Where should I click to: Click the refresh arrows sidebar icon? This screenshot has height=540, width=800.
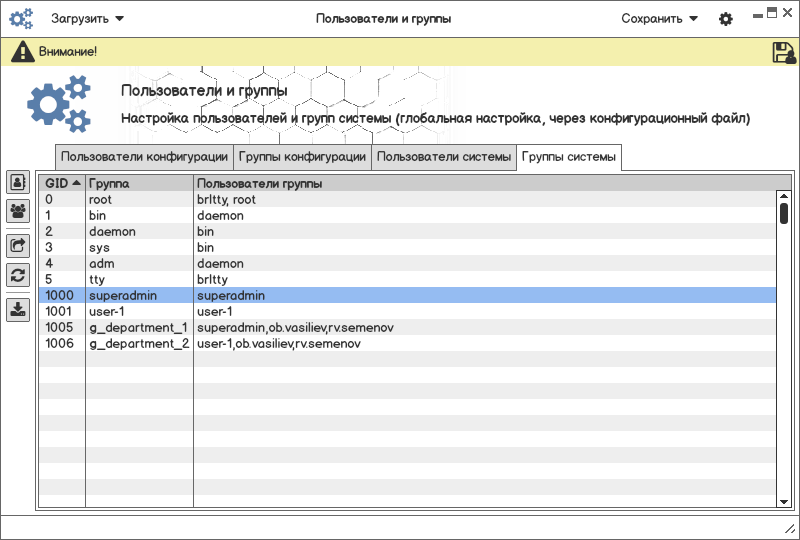18,275
